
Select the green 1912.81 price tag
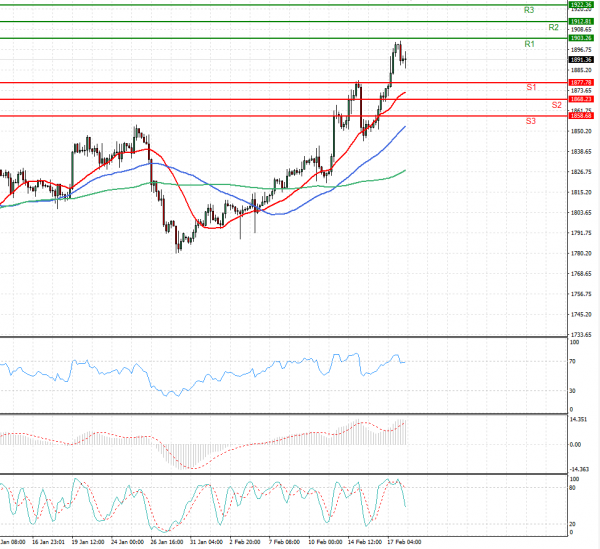581,21
